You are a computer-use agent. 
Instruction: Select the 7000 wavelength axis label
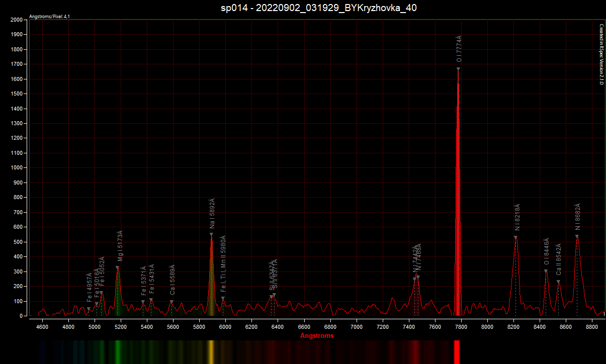click(x=357, y=327)
